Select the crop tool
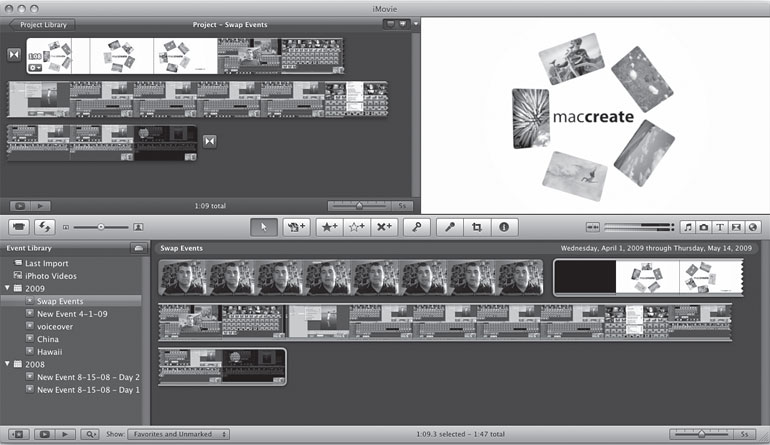 (477, 227)
